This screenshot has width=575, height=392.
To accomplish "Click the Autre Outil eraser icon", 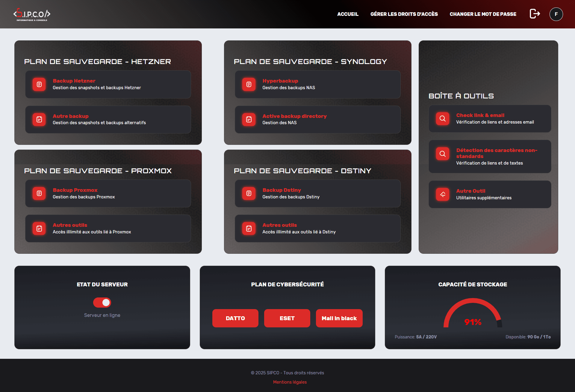I will (442, 194).
